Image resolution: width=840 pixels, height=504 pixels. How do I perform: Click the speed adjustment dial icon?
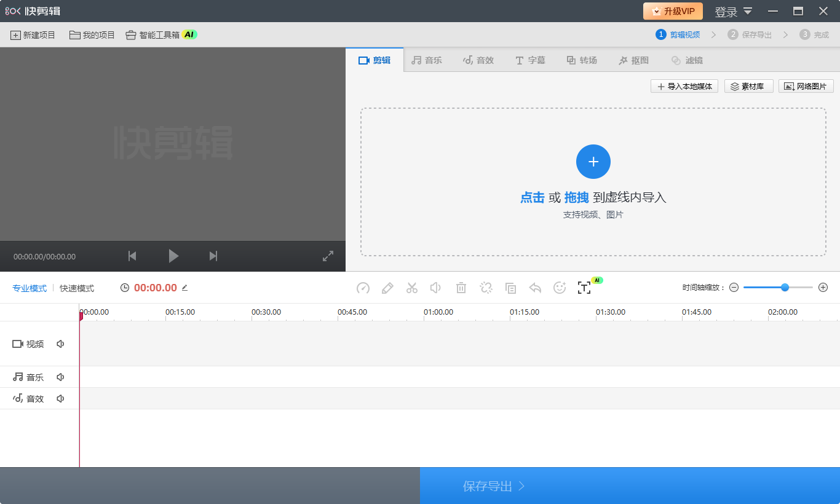coord(363,288)
